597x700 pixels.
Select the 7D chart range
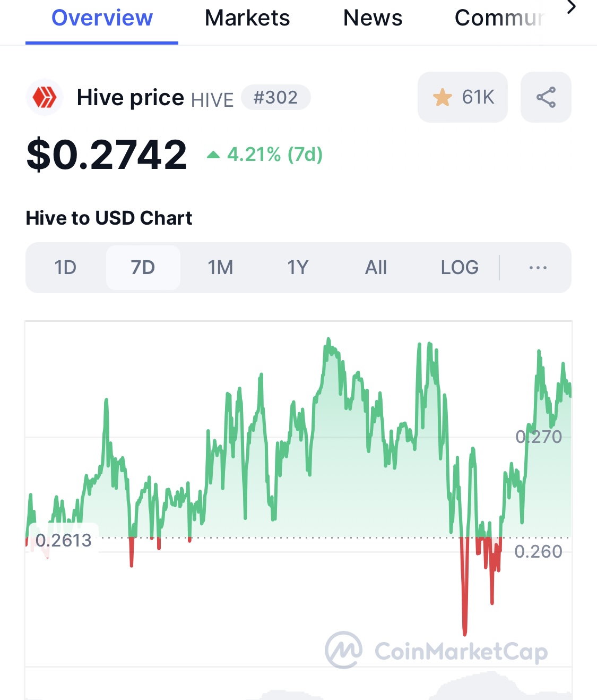(x=143, y=268)
